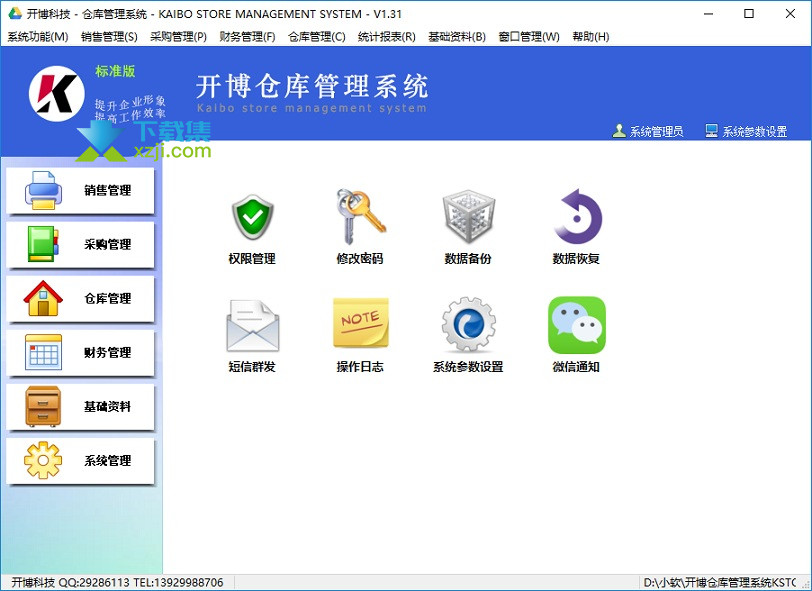Click the header 系统参数设置 link text

[x=755, y=132]
